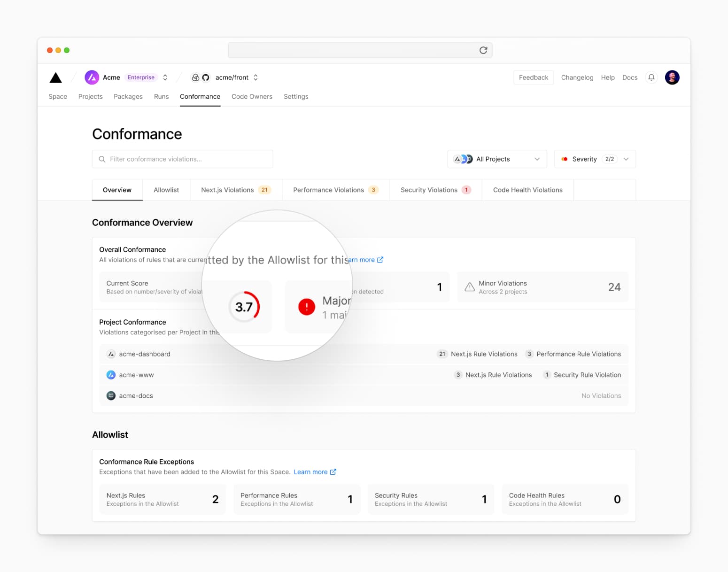Open the acme/front repository switcher

(256, 77)
